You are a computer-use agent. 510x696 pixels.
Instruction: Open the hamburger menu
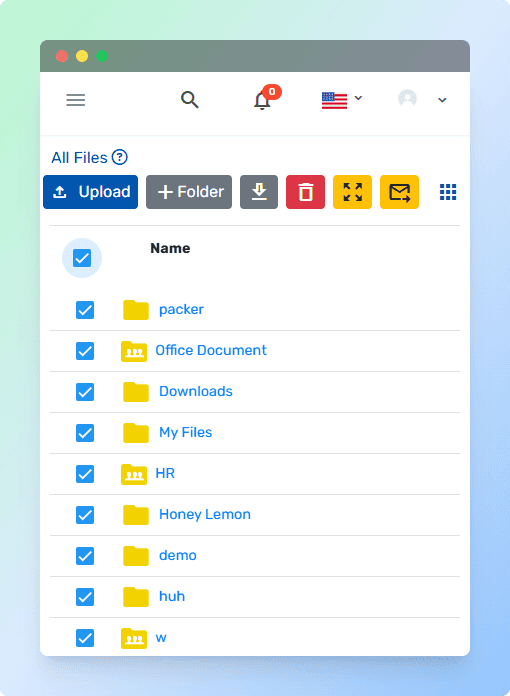point(75,99)
